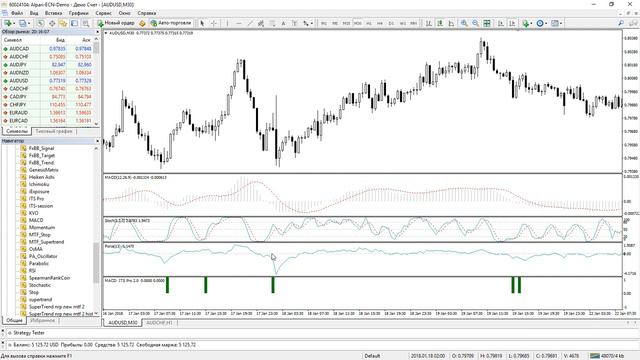Switch to AUDCHF,H1 chart tab
The image size is (640, 360).
click(x=159, y=322)
